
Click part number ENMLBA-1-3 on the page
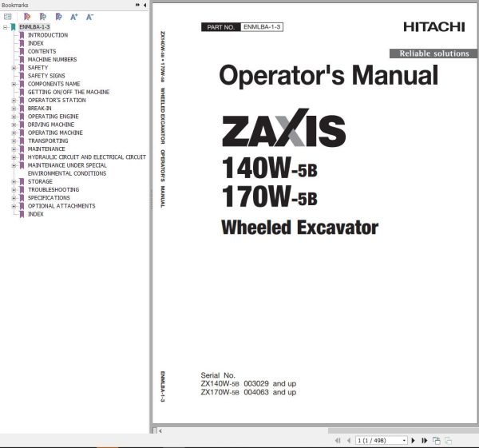[x=262, y=27]
